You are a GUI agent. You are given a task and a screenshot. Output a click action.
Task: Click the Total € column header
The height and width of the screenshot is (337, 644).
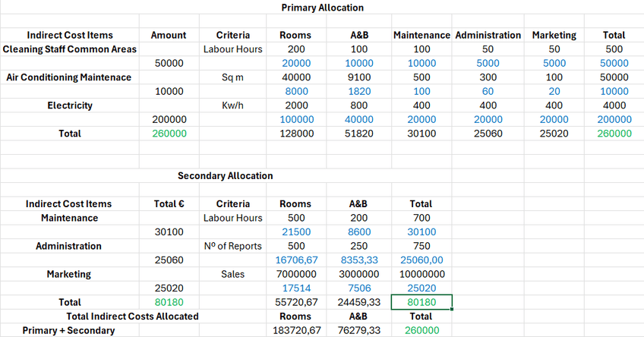(168, 203)
